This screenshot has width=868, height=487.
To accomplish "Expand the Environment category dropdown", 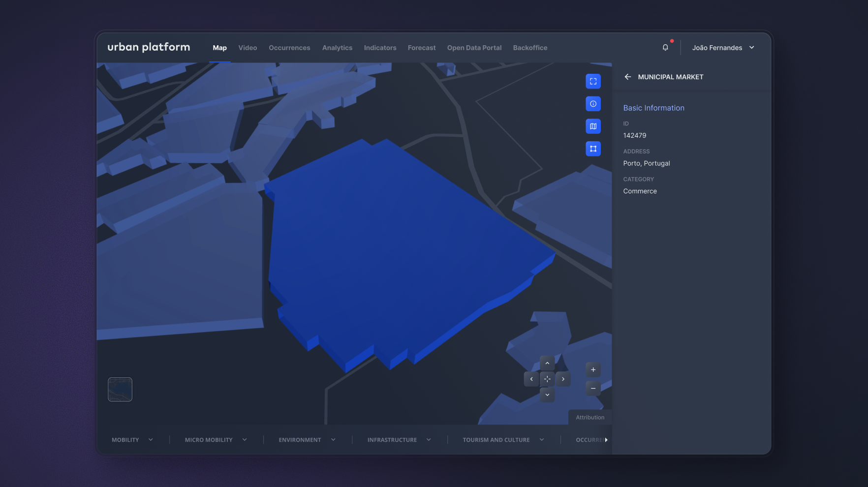I will [x=307, y=440].
